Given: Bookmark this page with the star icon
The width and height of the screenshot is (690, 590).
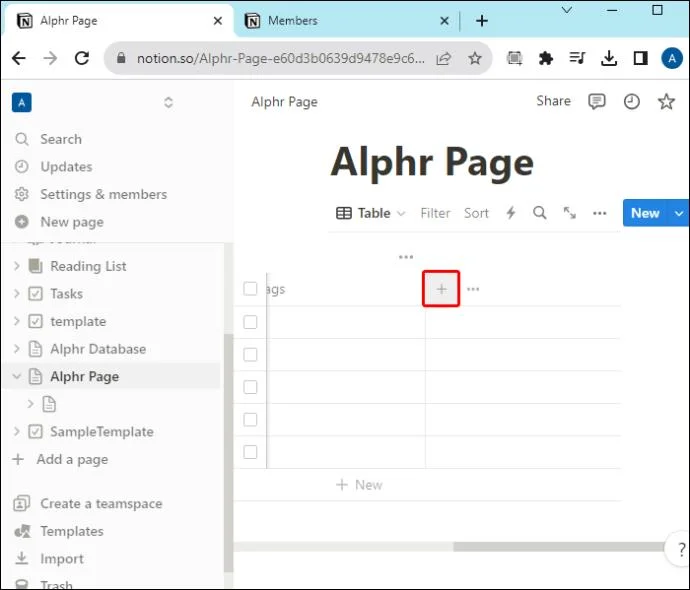Looking at the screenshot, I should click(475, 58).
